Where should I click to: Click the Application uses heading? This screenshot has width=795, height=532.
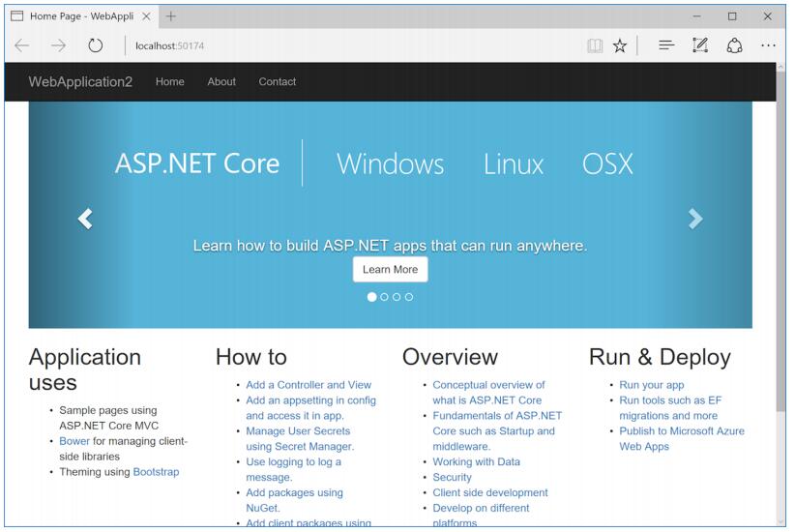(85, 369)
